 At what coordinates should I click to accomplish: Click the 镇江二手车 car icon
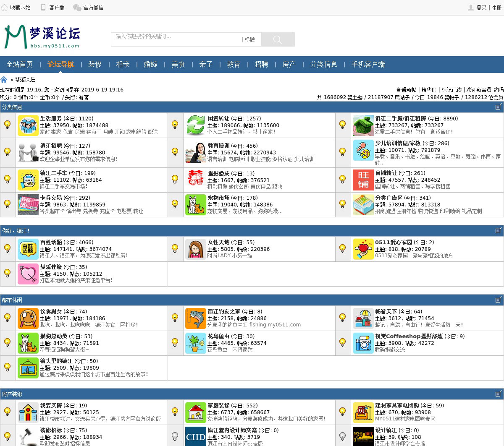point(28,180)
